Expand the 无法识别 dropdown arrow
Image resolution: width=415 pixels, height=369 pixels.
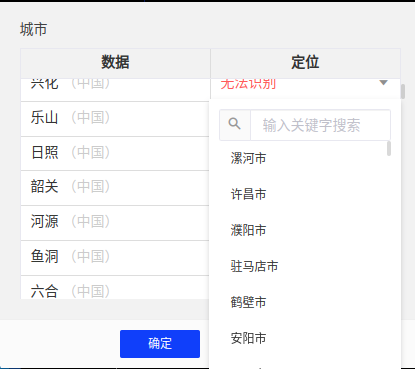[384, 82]
